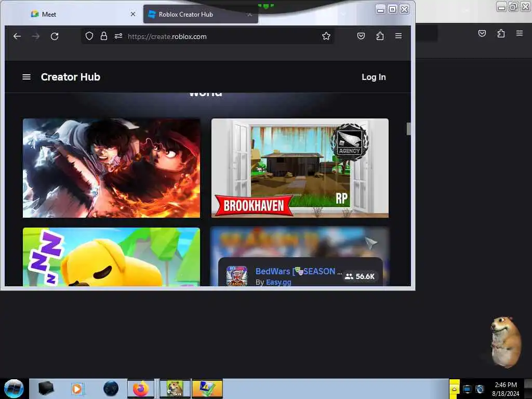Open Pocket save icon in front window
This screenshot has height=399, width=532.
pos(361,36)
